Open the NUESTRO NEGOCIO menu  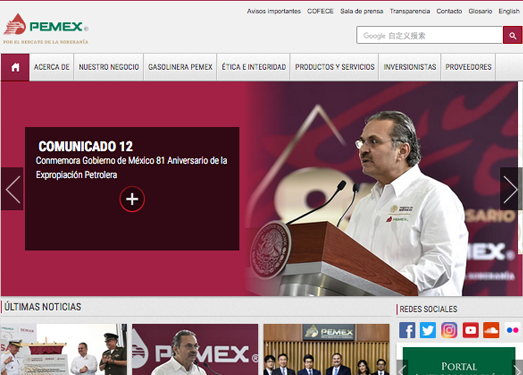(x=109, y=67)
